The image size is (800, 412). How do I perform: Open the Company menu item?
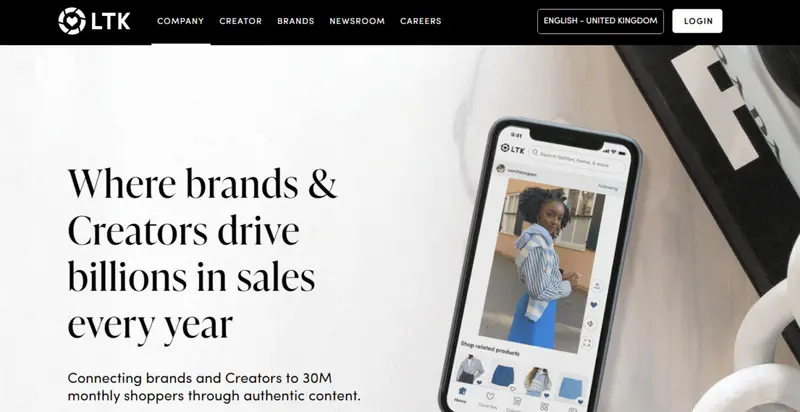click(181, 21)
